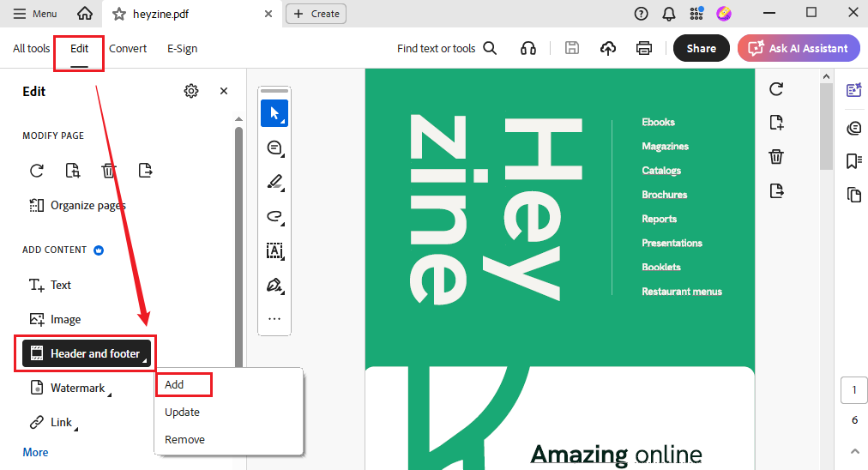Open AI assistant icon in right rail
Screen dimensions: 868x470
(x=854, y=90)
